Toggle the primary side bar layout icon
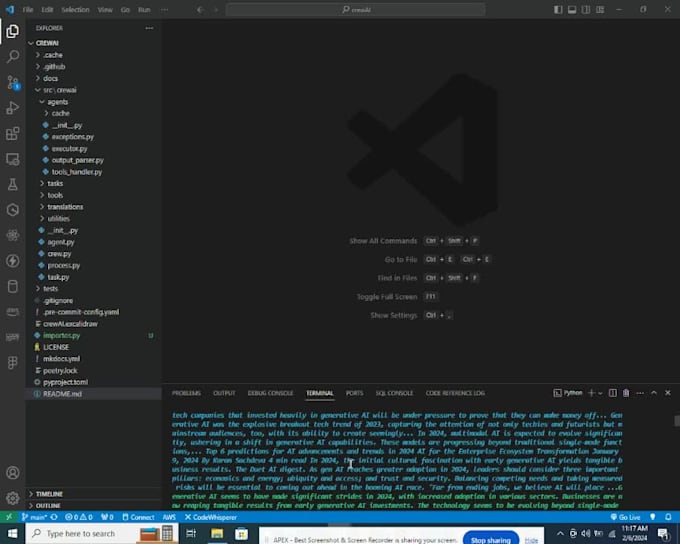 (x=558, y=10)
